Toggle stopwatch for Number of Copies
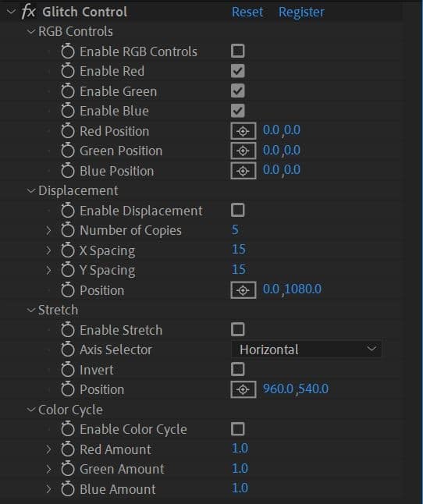Image resolution: width=423 pixels, height=504 pixels. [67, 230]
